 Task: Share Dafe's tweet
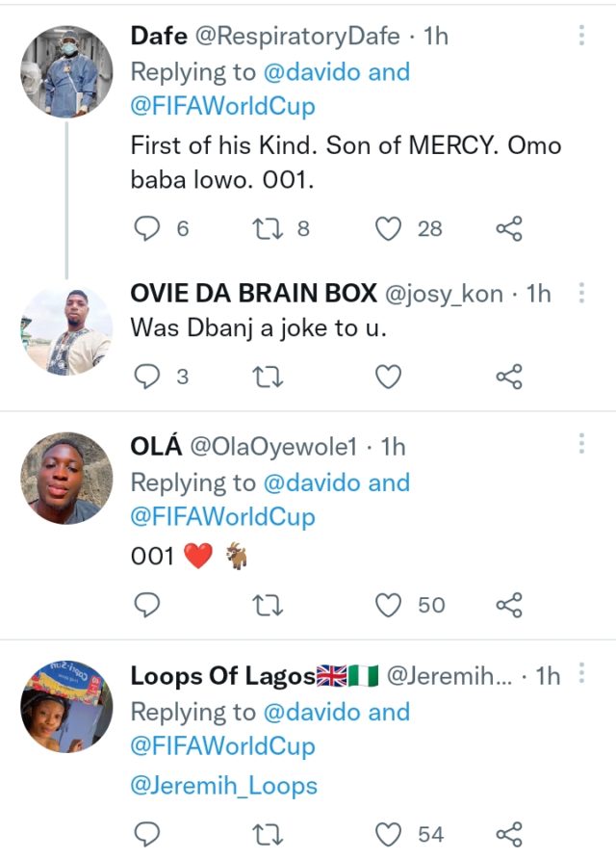(508, 228)
